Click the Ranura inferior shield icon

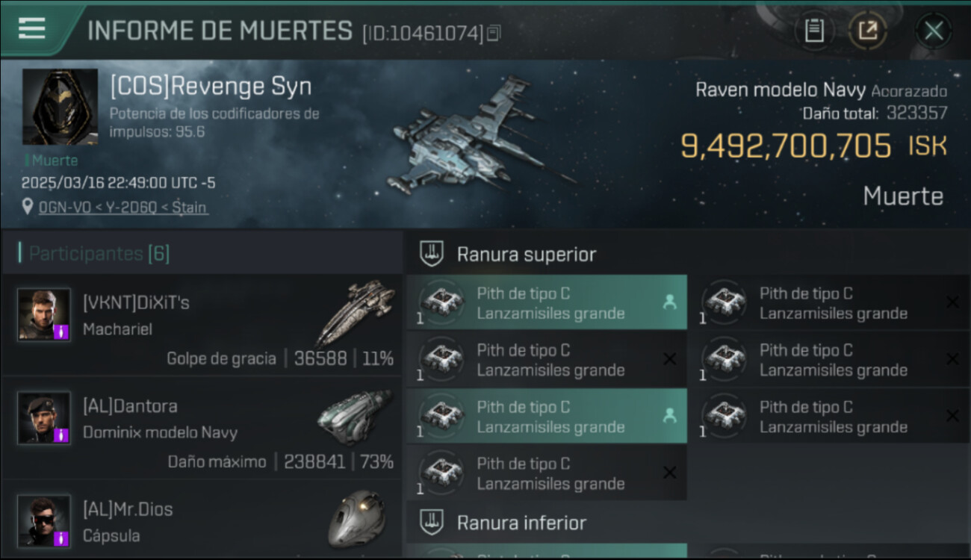(431, 522)
